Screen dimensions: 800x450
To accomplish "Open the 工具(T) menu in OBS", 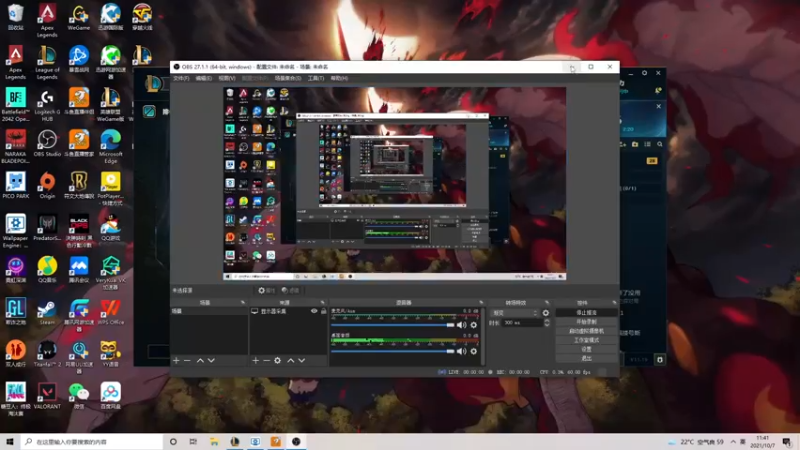I will [316, 78].
